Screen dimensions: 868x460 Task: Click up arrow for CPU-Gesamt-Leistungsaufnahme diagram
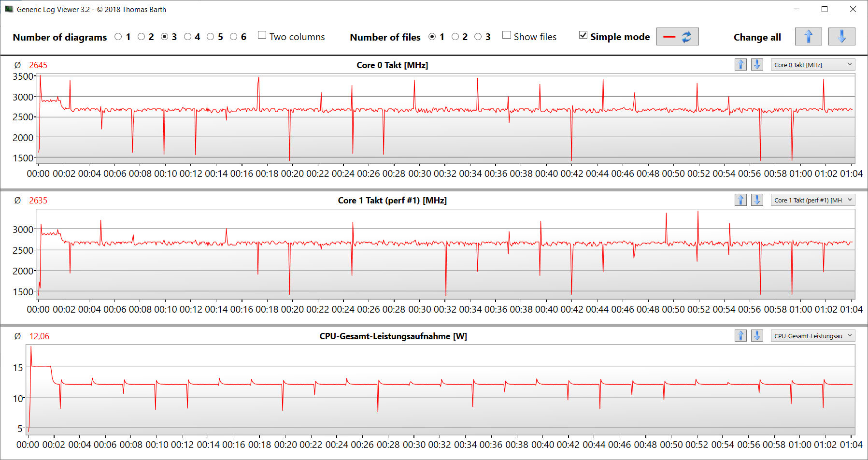[x=740, y=336]
